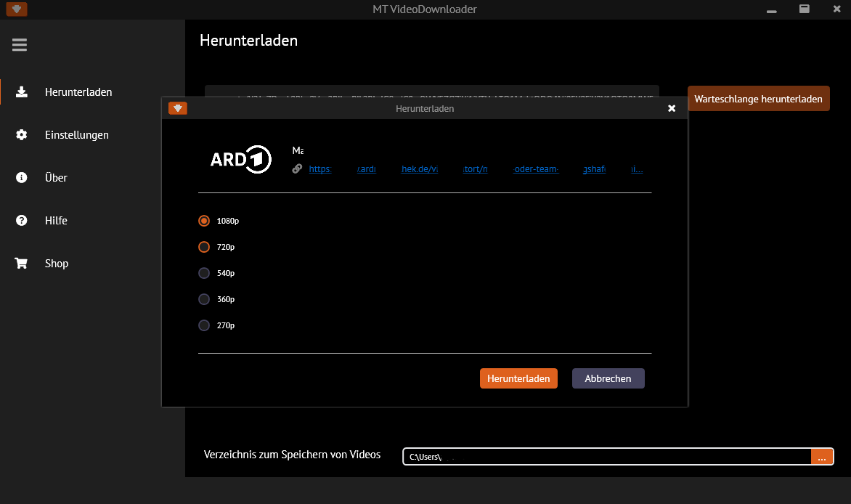Select 1080p quality option
This screenshot has width=851, height=504.
(x=204, y=221)
